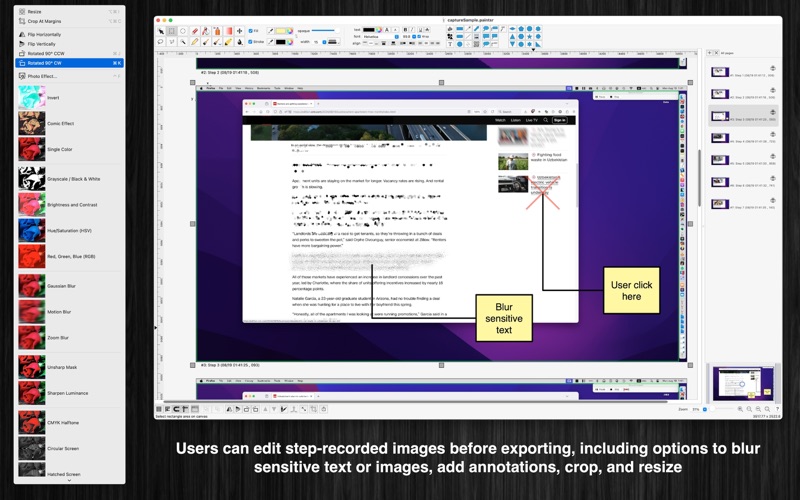Insert the pentagon shape
800x500 pixels.
pyautogui.click(x=521, y=29)
